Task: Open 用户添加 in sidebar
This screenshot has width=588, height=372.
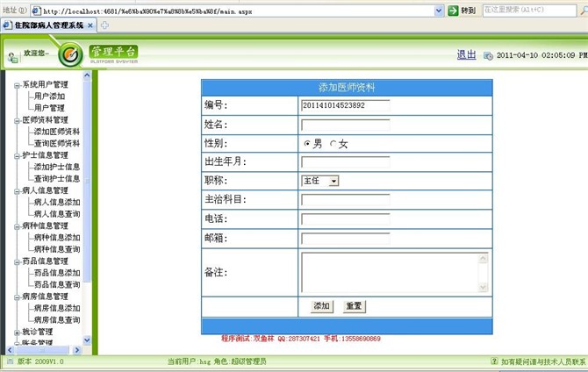Action: pyautogui.click(x=49, y=97)
